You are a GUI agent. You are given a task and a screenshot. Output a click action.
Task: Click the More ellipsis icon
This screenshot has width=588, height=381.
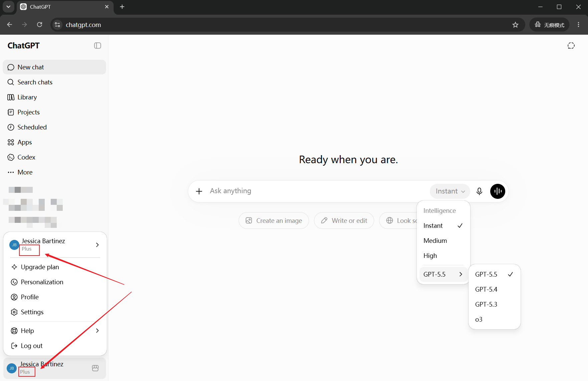[11, 172]
